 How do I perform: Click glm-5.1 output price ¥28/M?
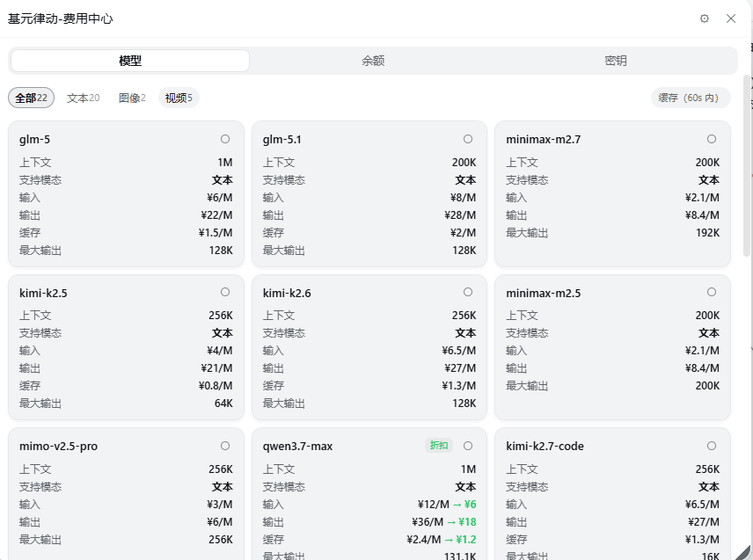coord(460,215)
